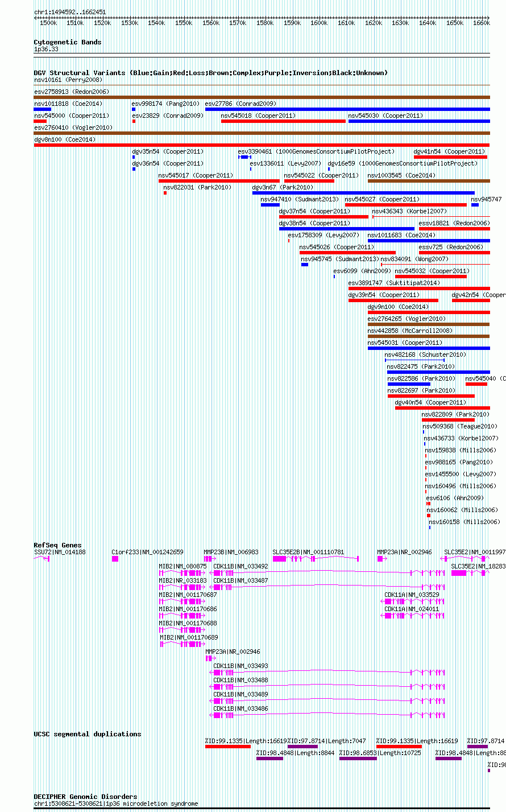Click cytogenetic band 1p36.33 label

tap(46, 50)
